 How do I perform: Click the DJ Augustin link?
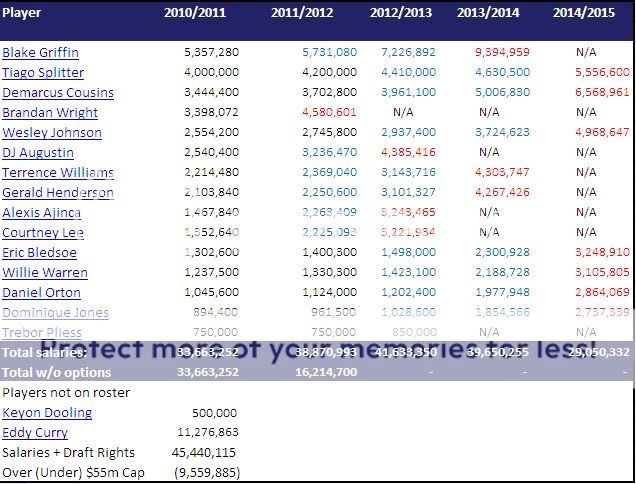click(38, 153)
